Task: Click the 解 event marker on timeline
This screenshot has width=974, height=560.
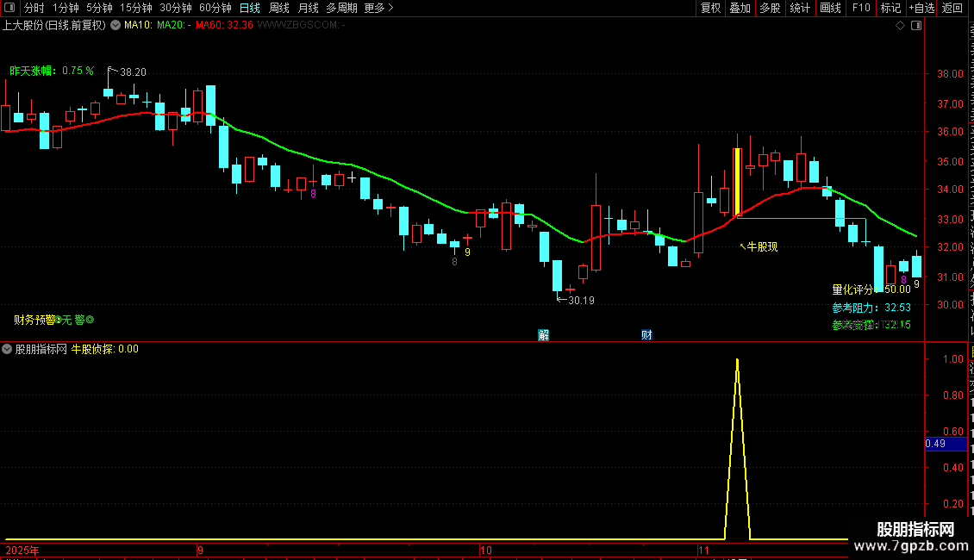Action: click(544, 335)
